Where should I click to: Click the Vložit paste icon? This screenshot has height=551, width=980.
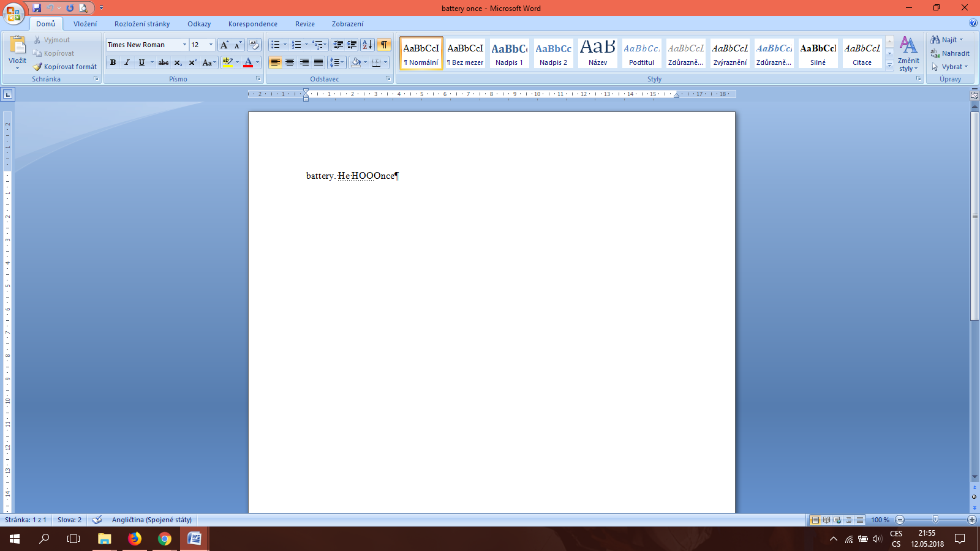coord(17,45)
